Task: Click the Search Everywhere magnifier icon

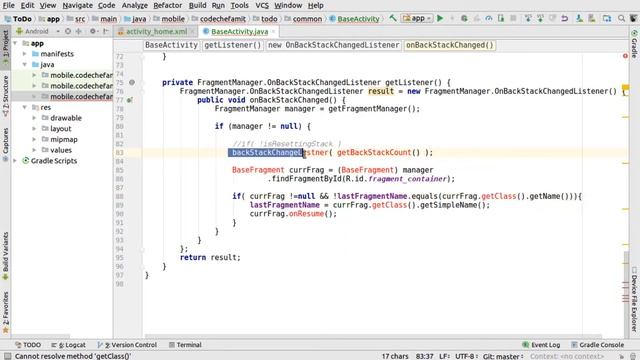Action: (x=621, y=18)
